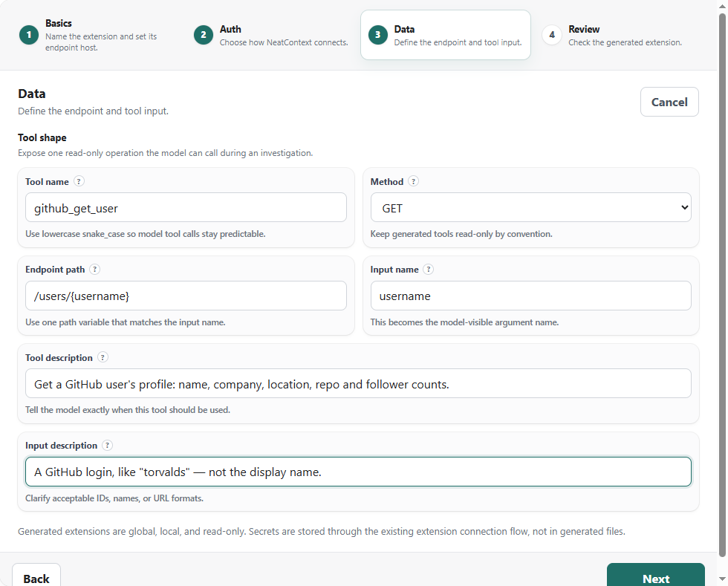Click the 'Data' page heading
Image resolution: width=728 pixels, height=586 pixels.
click(31, 94)
